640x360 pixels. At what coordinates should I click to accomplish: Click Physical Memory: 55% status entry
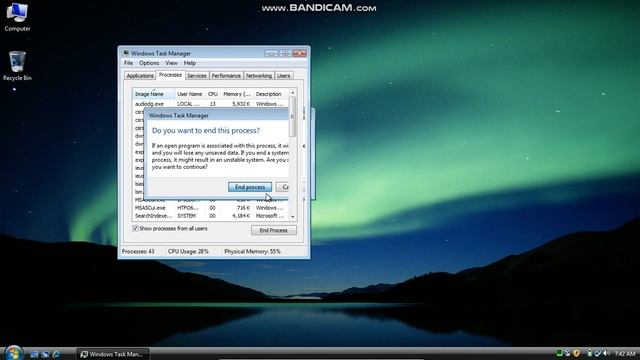[x=252, y=251]
